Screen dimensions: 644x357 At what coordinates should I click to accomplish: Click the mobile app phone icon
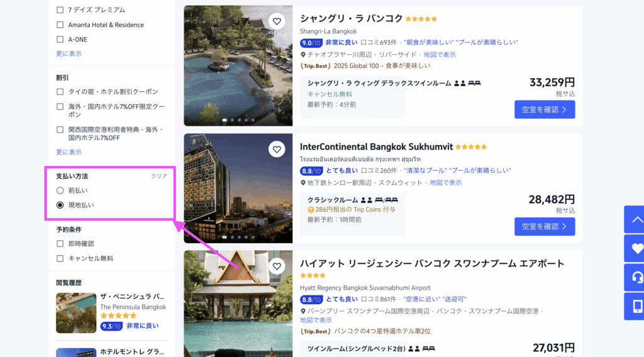(636, 306)
